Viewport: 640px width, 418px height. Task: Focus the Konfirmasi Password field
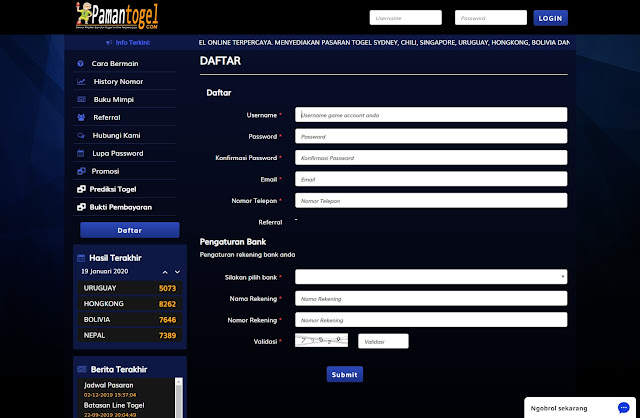pyautogui.click(x=431, y=158)
